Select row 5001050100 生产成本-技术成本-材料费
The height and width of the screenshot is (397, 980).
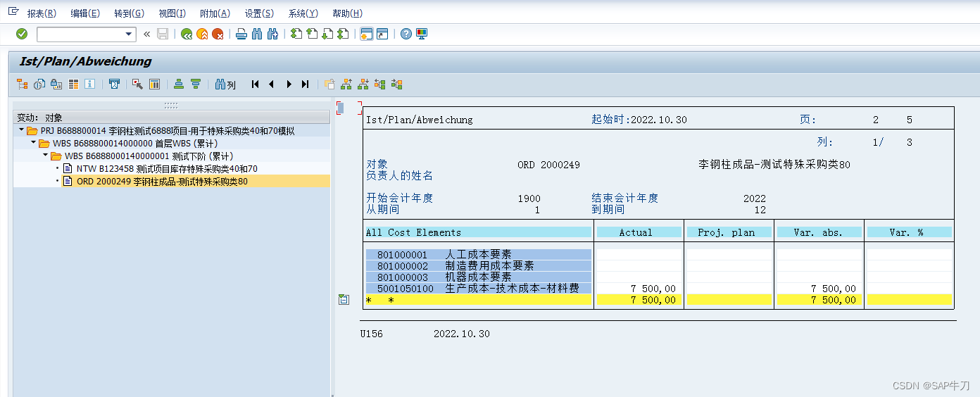pos(478,289)
